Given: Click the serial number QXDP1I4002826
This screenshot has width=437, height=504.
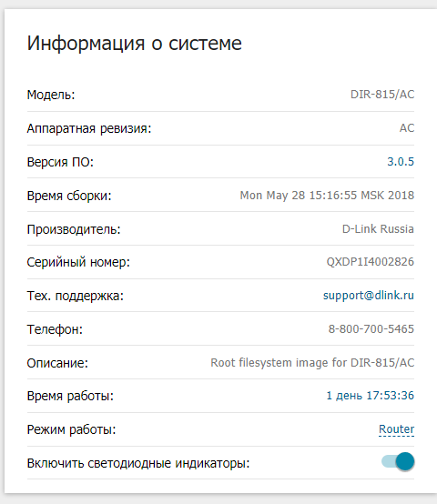Looking at the screenshot, I should 371,262.
